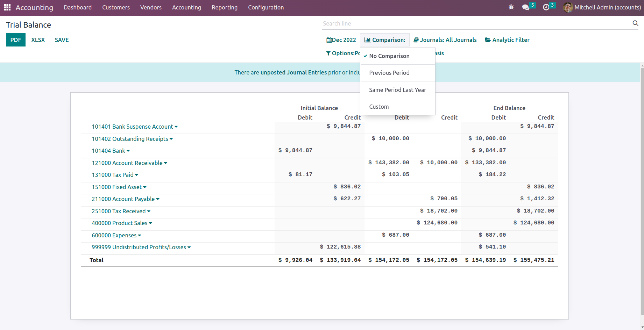Click Initial Balance column header
Viewport: 644px width, 330px height.
319,108
